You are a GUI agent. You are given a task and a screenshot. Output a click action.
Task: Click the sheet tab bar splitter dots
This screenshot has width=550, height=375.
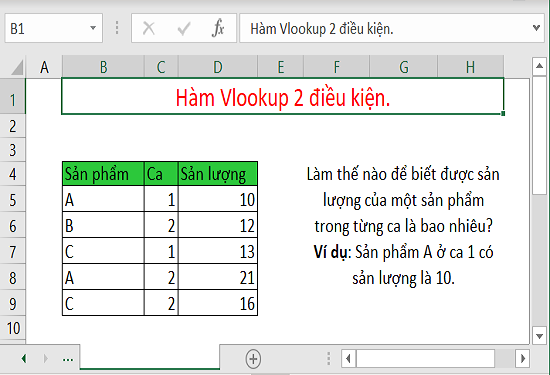click(x=329, y=359)
